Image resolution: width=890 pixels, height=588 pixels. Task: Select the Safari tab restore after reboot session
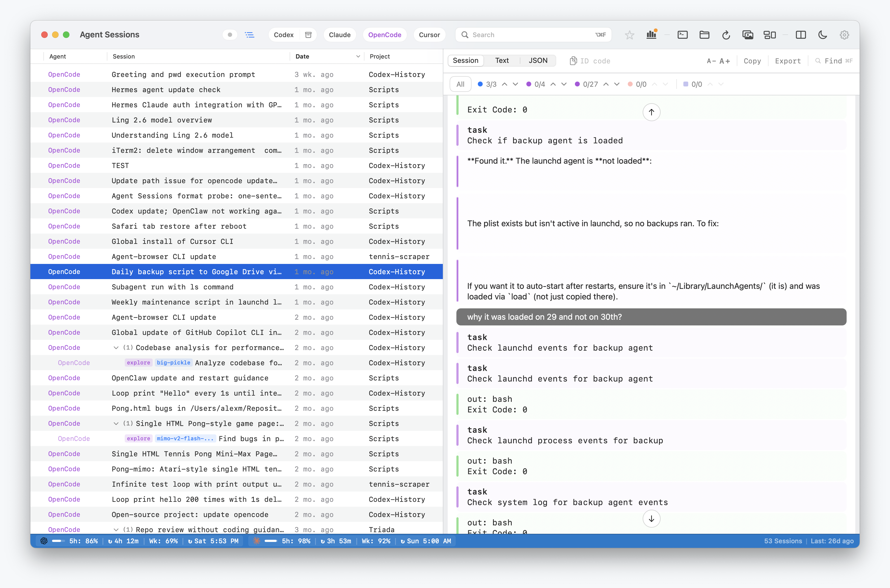[x=236, y=226]
